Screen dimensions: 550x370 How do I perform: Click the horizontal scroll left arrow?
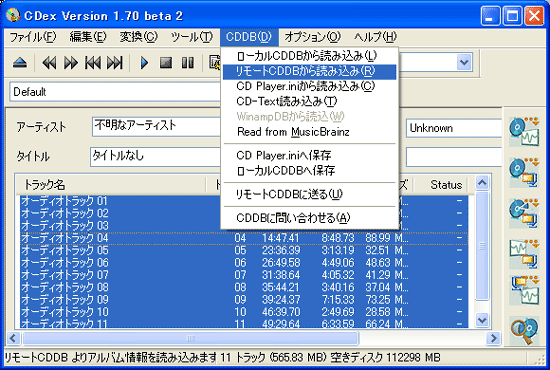[x=13, y=338]
